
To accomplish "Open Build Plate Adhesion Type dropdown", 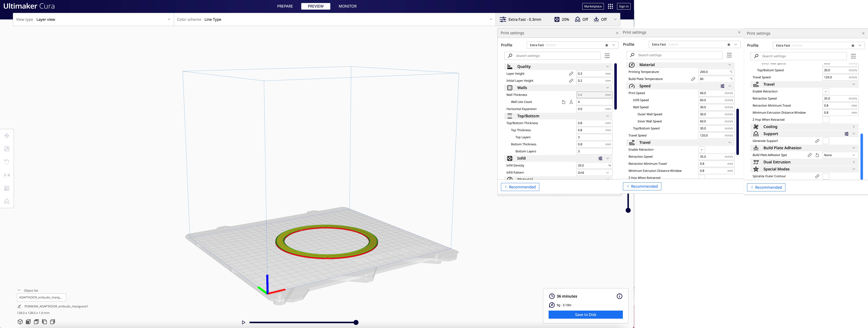I will coord(840,155).
